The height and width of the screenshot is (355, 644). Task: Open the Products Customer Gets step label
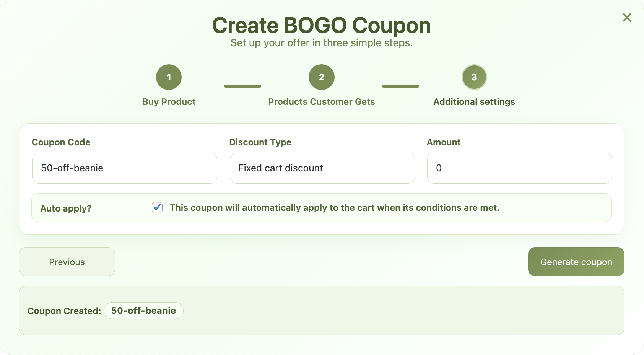tap(321, 102)
